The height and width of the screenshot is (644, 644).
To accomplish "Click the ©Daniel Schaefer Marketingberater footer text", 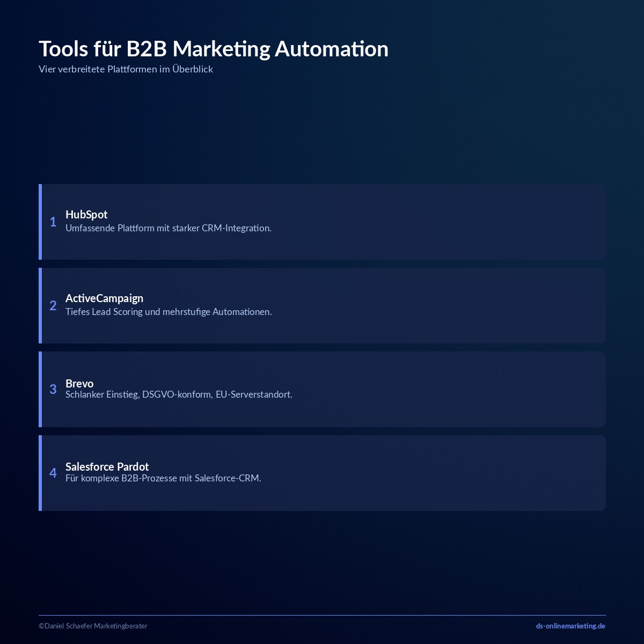I will point(93,626).
